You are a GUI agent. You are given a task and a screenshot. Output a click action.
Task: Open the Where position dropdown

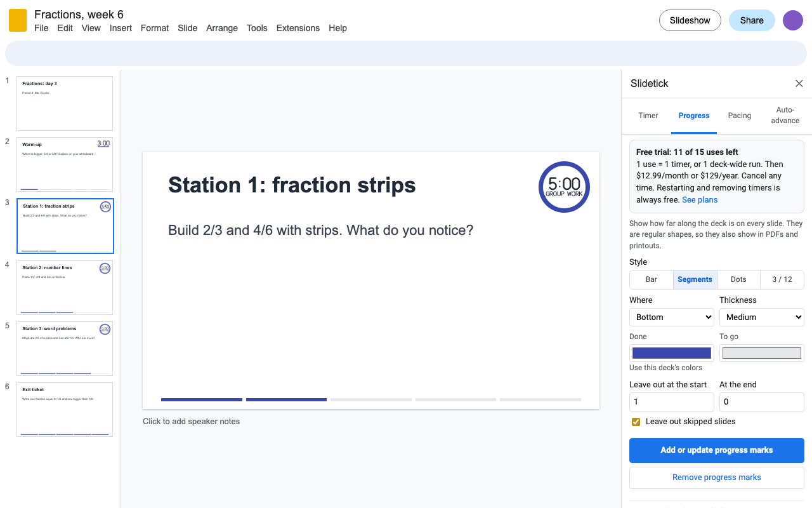672,317
